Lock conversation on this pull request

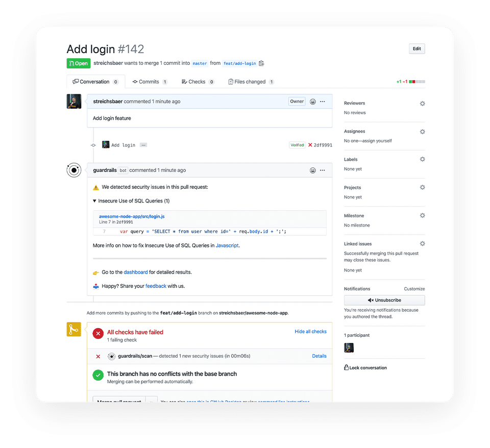coord(365,368)
